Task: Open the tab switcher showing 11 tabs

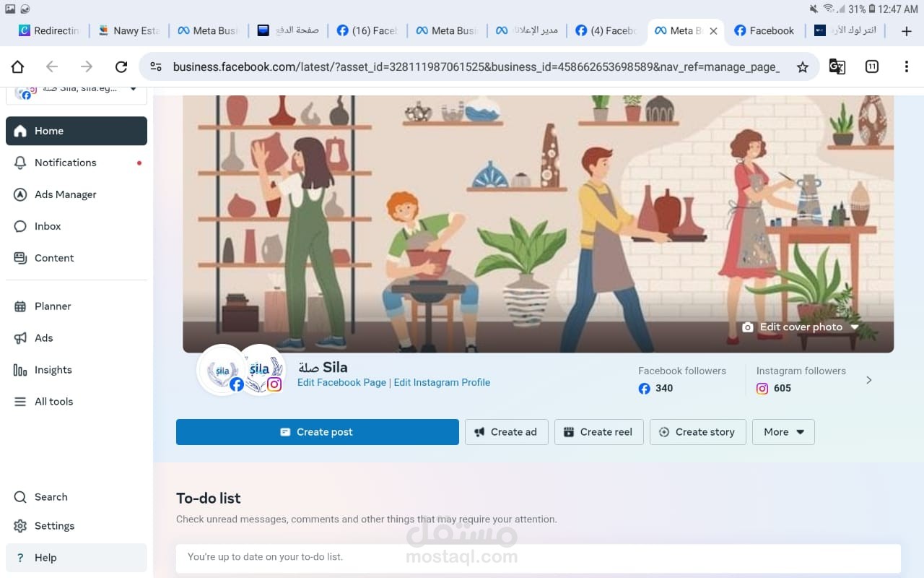Action: pyautogui.click(x=871, y=67)
